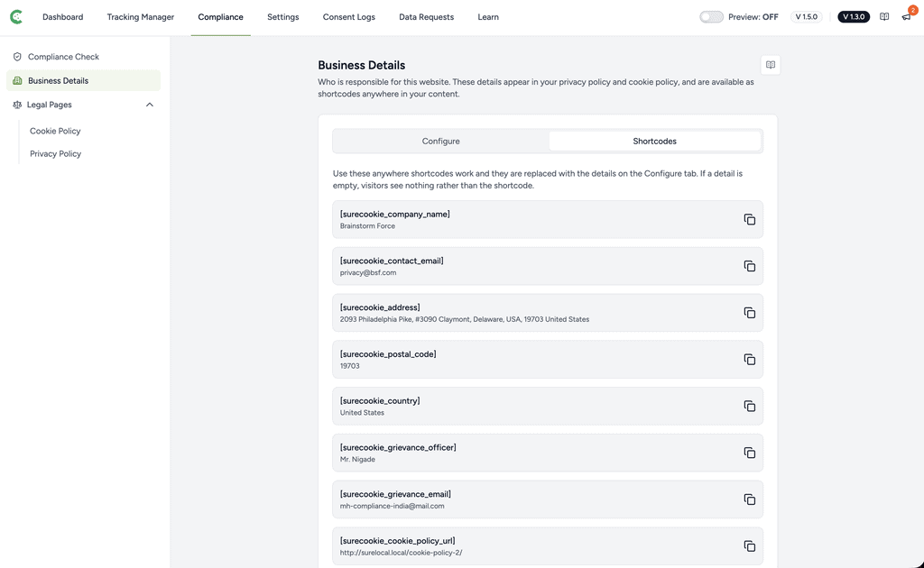Open the Settings menu item
The width and height of the screenshot is (924, 568).
click(x=282, y=17)
